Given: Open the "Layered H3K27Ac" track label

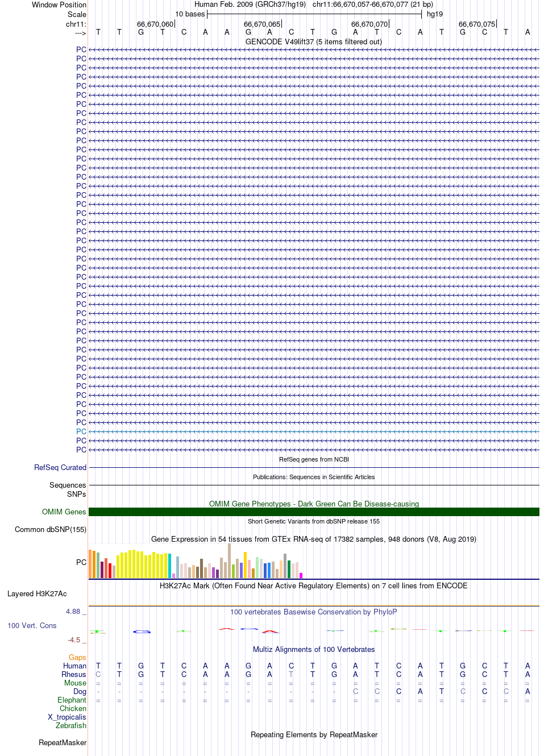Looking at the screenshot, I should 37,593.
